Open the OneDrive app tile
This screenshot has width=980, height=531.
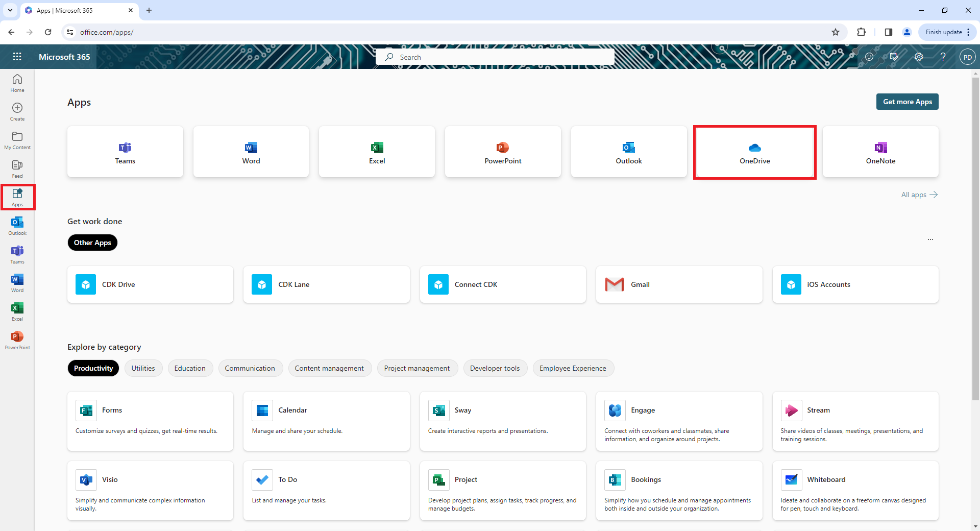(x=755, y=152)
